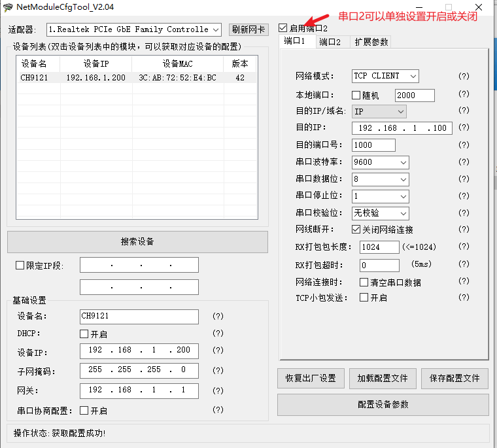Select the CH9121 device row

click(x=137, y=78)
